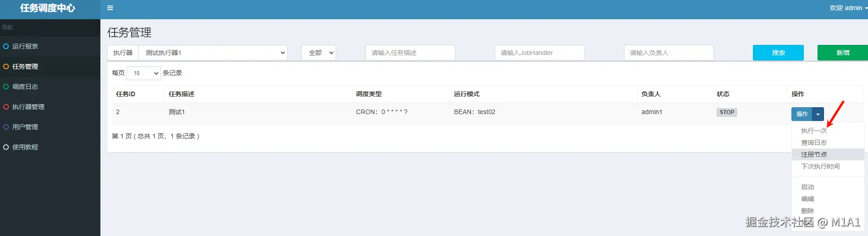Click the 使用教程 circle icon in sidebar

(6, 147)
